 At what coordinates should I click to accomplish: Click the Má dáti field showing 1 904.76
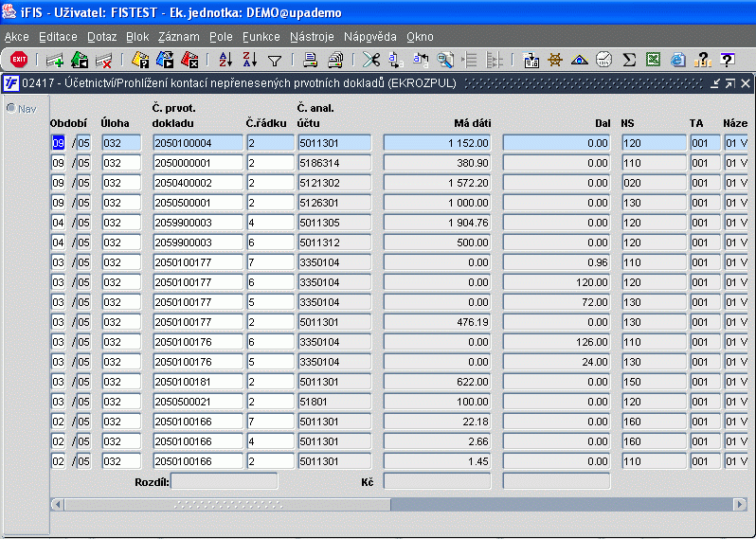pyautogui.click(x=437, y=223)
